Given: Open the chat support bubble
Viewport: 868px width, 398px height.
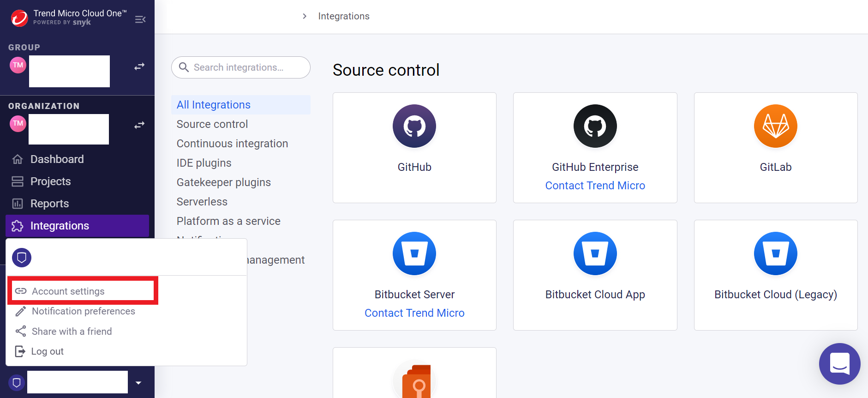Looking at the screenshot, I should (x=840, y=364).
